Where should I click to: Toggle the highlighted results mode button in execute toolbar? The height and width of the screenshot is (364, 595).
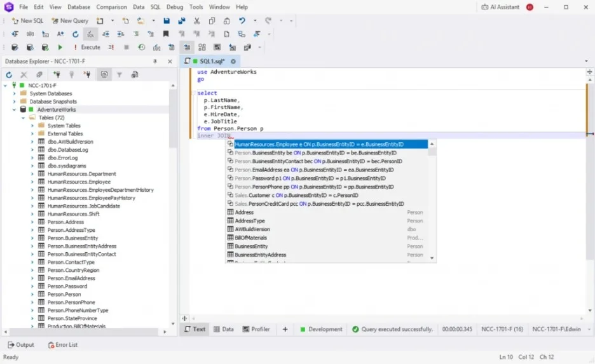[187, 48]
